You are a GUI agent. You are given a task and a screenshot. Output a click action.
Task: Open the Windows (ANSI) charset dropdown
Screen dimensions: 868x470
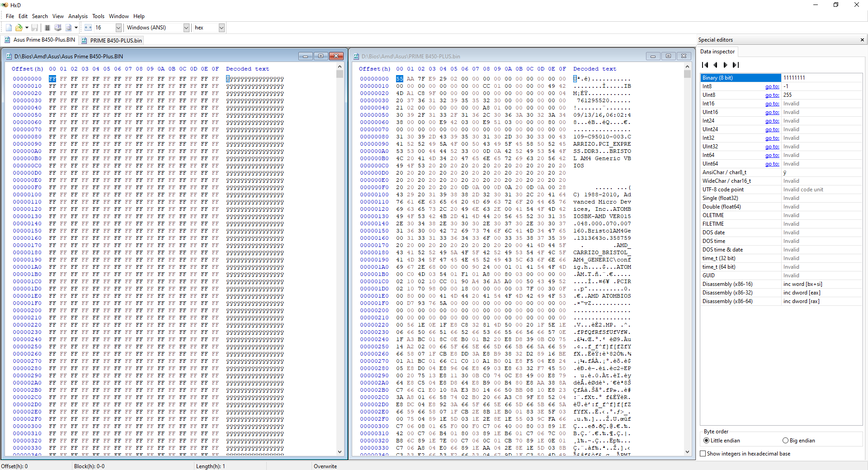coord(186,28)
